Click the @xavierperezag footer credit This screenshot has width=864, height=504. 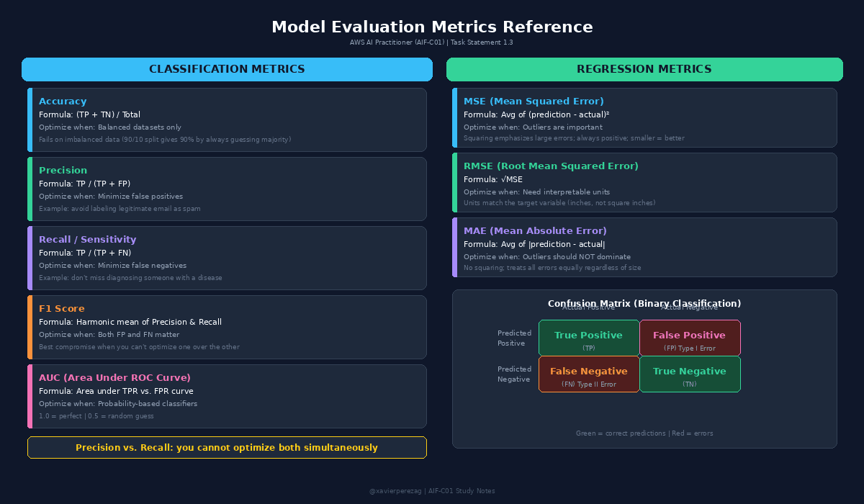click(431, 491)
